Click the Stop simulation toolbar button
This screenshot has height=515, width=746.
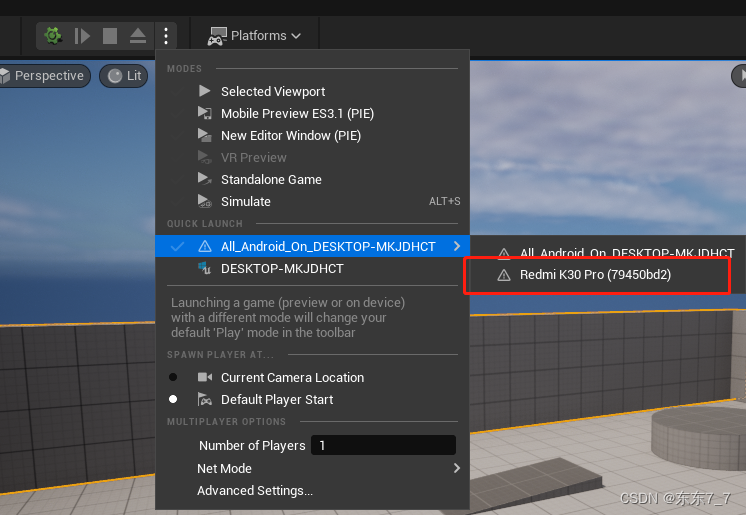coord(110,36)
